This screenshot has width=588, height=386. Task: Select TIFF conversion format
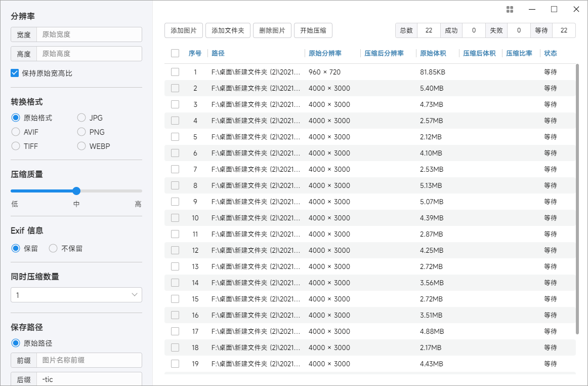(x=15, y=146)
